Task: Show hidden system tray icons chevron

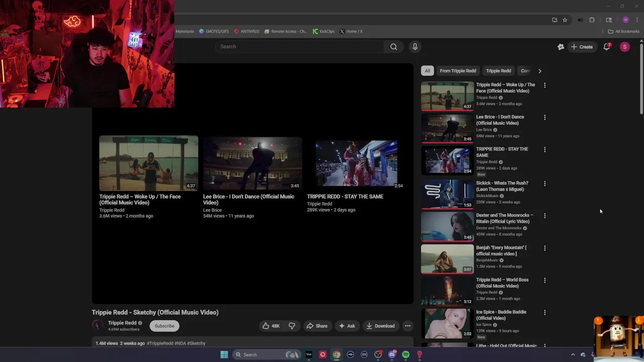Action: click(573, 354)
